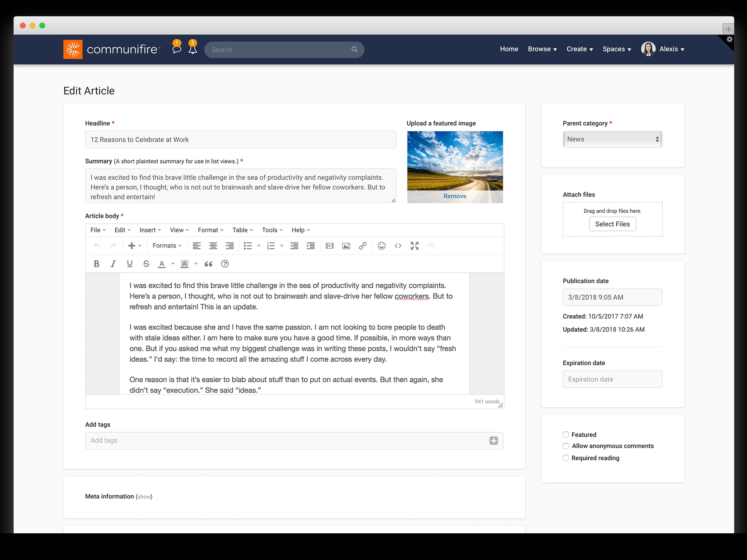The width and height of the screenshot is (747, 560).
Task: Open the Create navigation dropdown
Action: (580, 49)
